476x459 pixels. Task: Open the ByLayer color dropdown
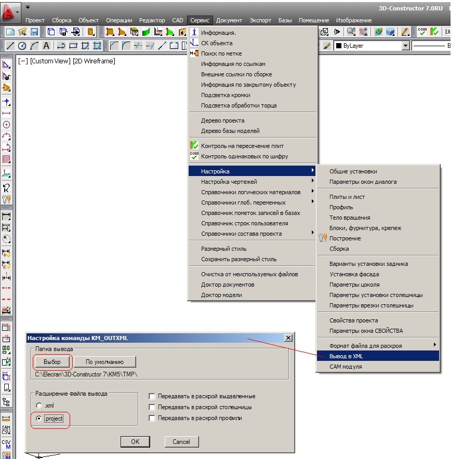[405, 46]
